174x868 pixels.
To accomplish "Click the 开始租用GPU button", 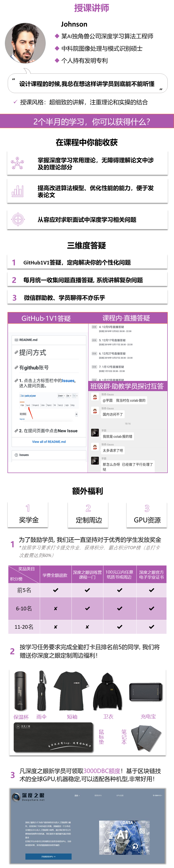I will pyautogui.click(x=48, y=856).
